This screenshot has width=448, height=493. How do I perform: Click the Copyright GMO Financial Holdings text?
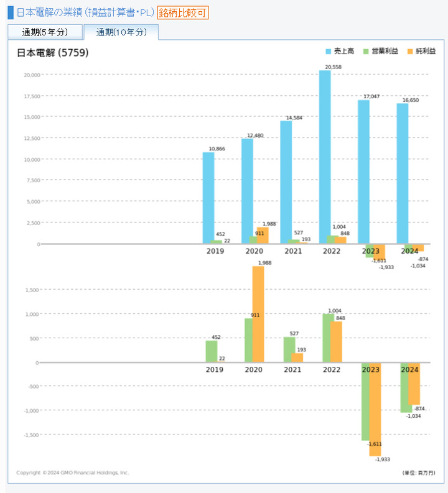tap(73, 472)
